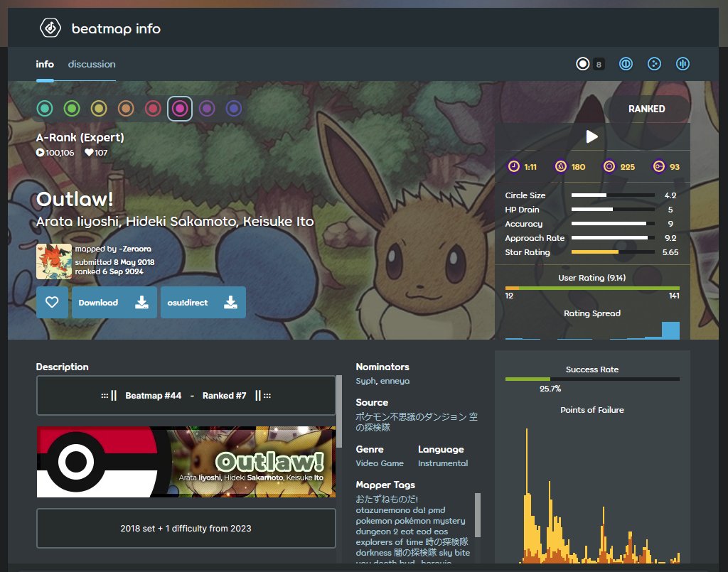Pick the teal first difficulty circle
This screenshot has width=728, height=572.
pos(45,109)
